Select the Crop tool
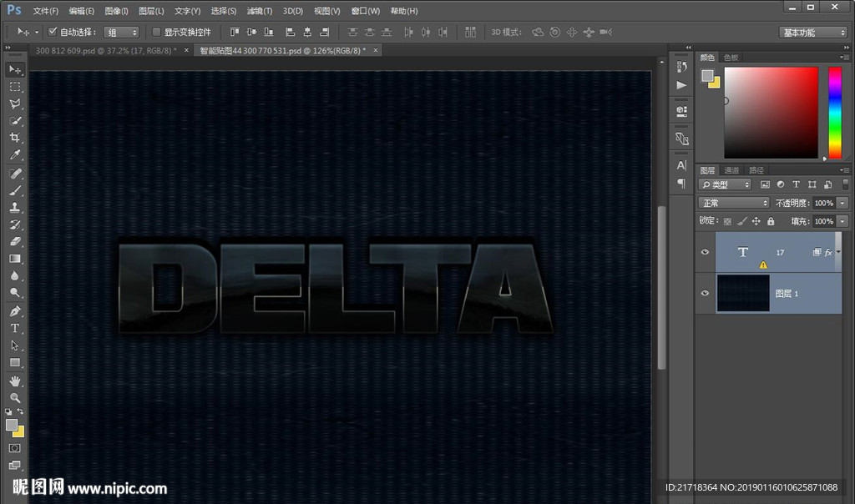 [15, 138]
